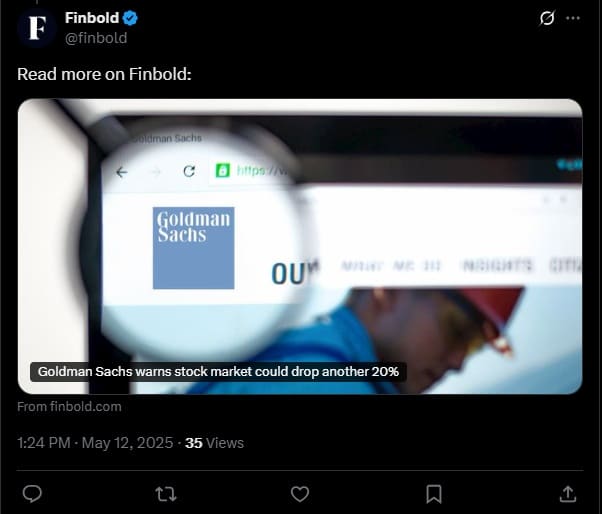Image resolution: width=602 pixels, height=514 pixels.
Task: Click the Finbold F profile avatar
Action: [37, 28]
